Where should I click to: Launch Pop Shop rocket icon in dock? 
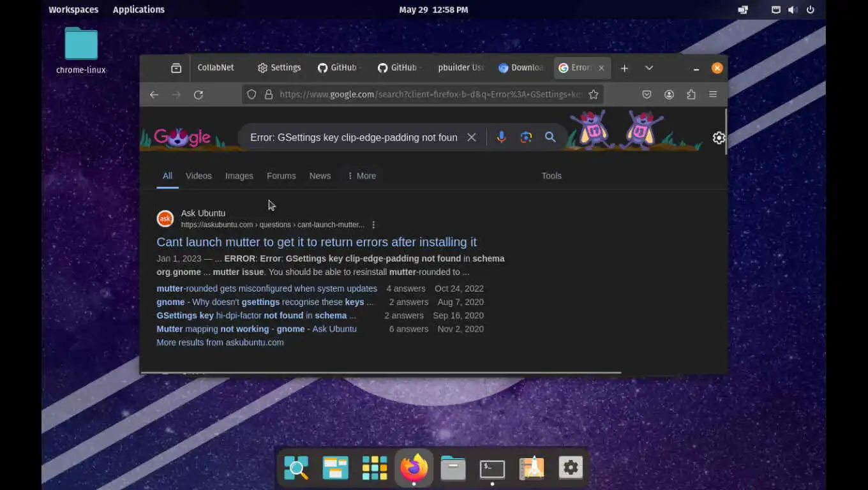coord(532,468)
